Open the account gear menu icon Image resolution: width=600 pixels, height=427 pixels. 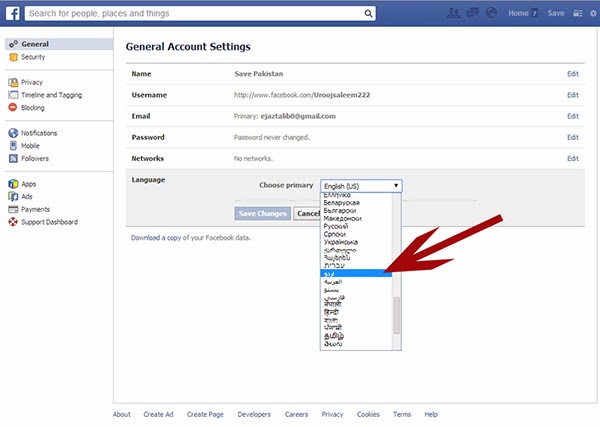tap(593, 13)
